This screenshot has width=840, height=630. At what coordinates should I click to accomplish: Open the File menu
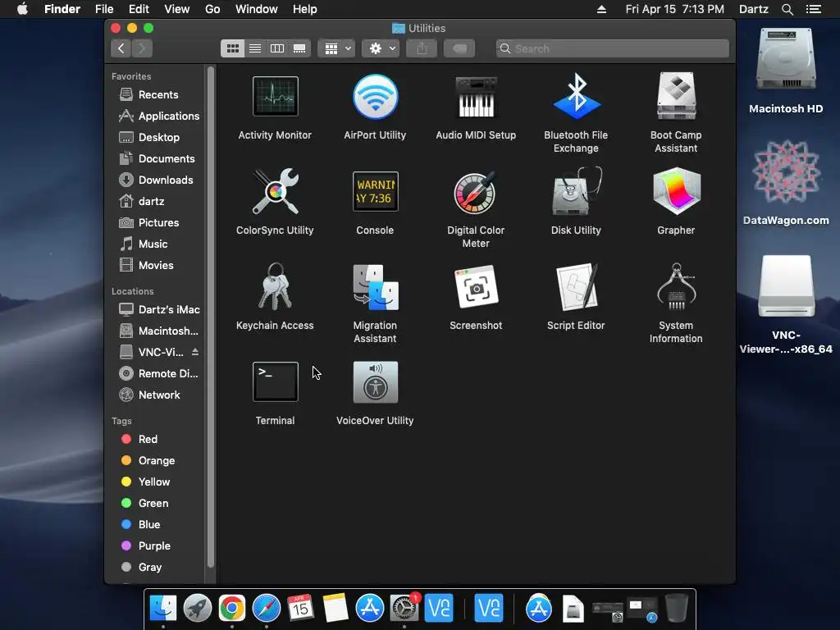pos(104,9)
